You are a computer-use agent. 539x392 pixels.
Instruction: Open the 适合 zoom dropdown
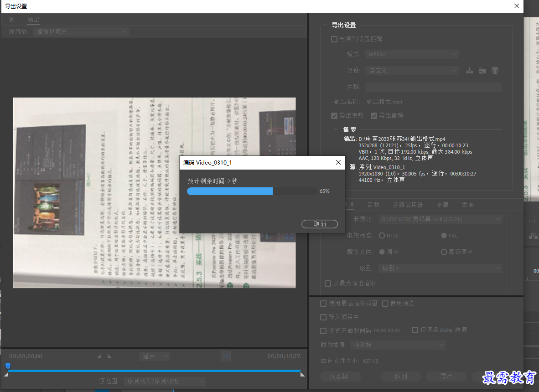[x=155, y=356]
